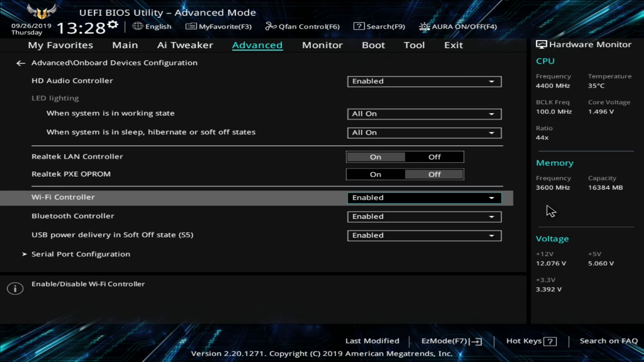Click the EzMode(F7) button label
Image resolution: width=644 pixels, height=362 pixels.
[x=444, y=341]
